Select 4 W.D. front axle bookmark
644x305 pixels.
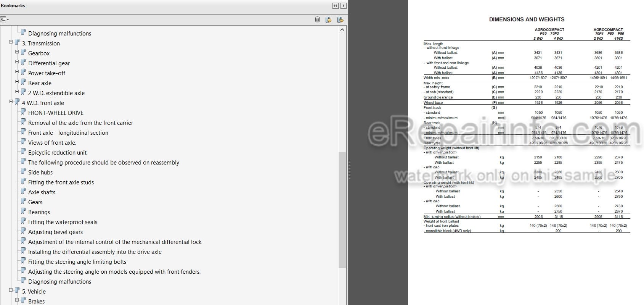click(x=43, y=103)
